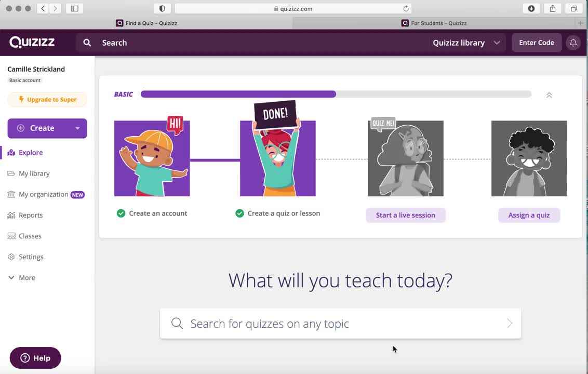The image size is (588, 374).
Task: Collapse the onboarding progress panel
Action: pos(549,95)
